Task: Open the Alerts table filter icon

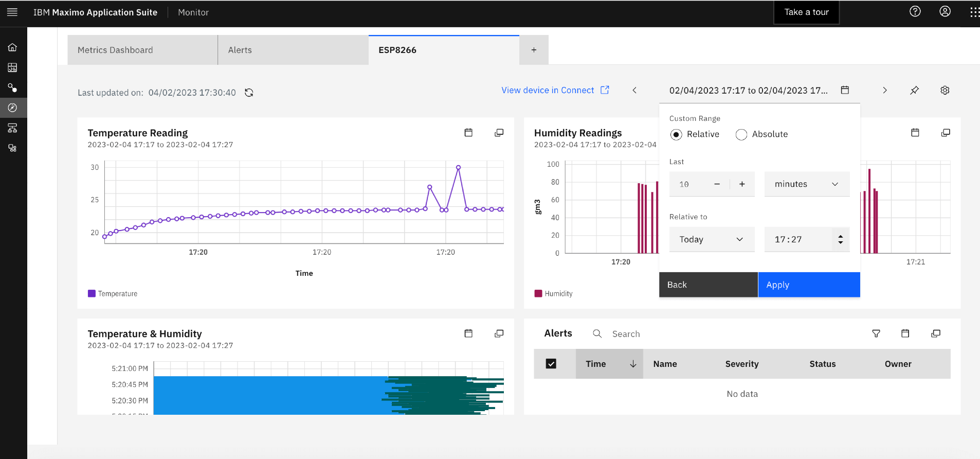Action: point(876,333)
